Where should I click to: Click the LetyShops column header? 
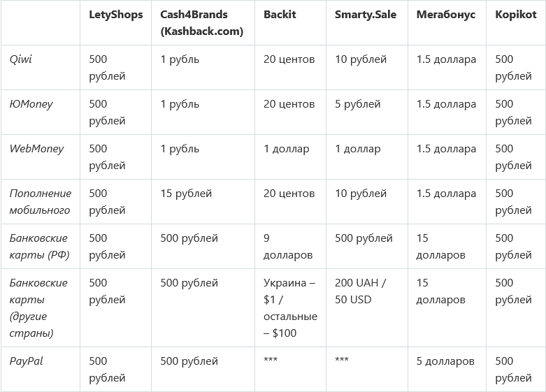click(115, 15)
